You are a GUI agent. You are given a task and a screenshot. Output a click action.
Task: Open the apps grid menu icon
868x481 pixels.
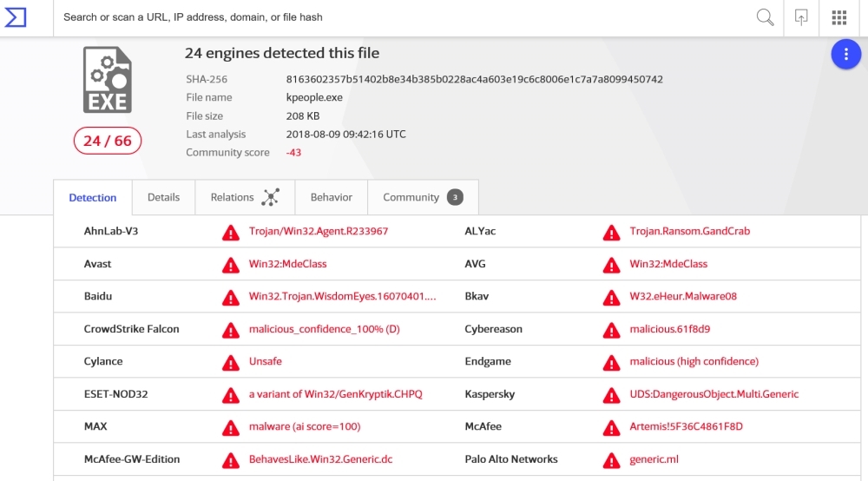pyautogui.click(x=839, y=17)
